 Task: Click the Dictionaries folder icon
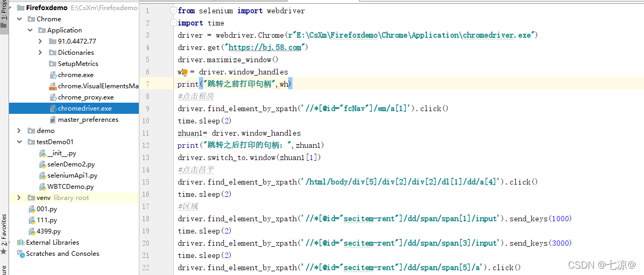53,53
